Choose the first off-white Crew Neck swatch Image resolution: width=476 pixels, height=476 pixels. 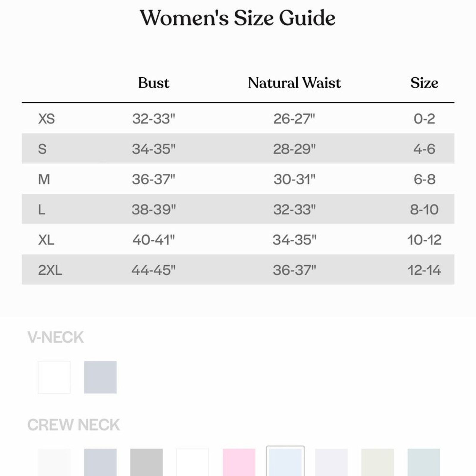click(54, 462)
